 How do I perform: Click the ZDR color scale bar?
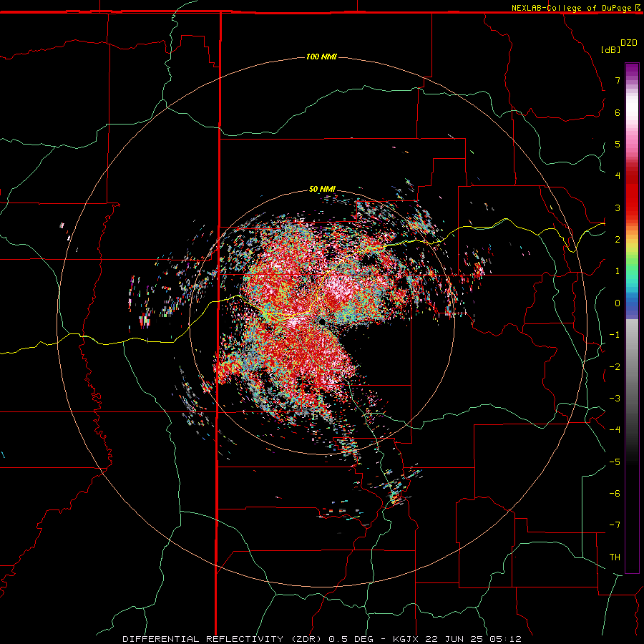632,318
